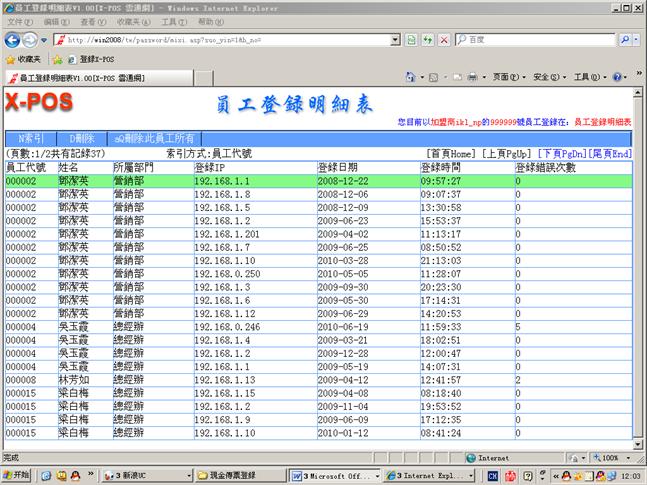Click the Print icon in command bar

(x=472, y=77)
